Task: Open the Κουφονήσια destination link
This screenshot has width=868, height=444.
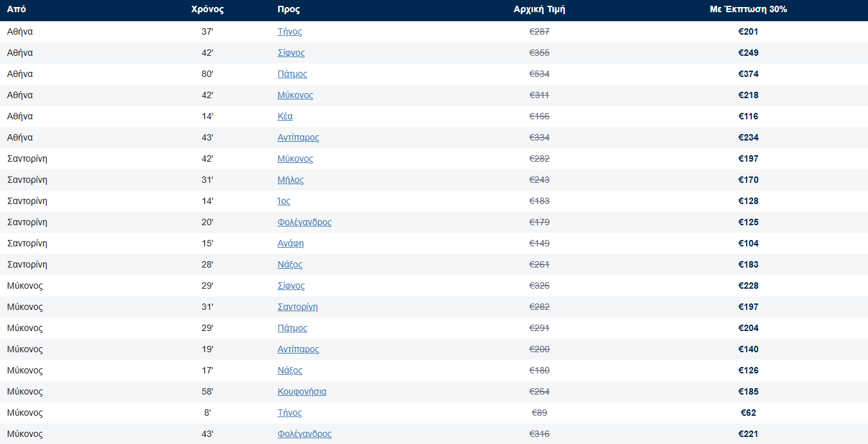Action: 302,391
